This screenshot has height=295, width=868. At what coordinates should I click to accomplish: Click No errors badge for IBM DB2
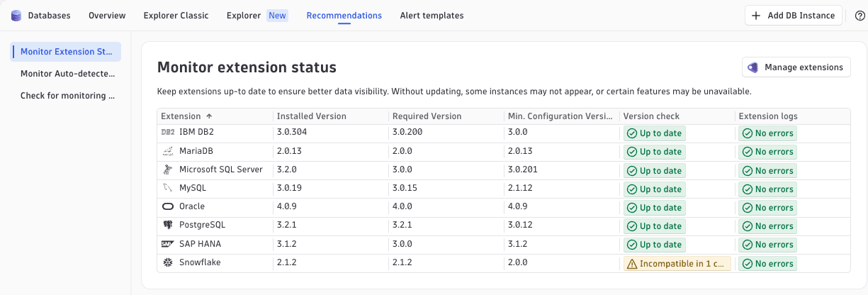[x=767, y=133]
